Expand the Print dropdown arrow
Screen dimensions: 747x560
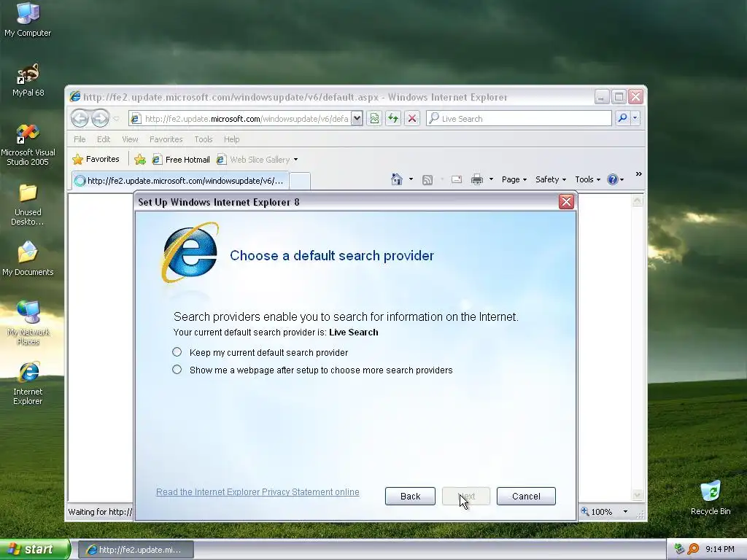coord(491,179)
